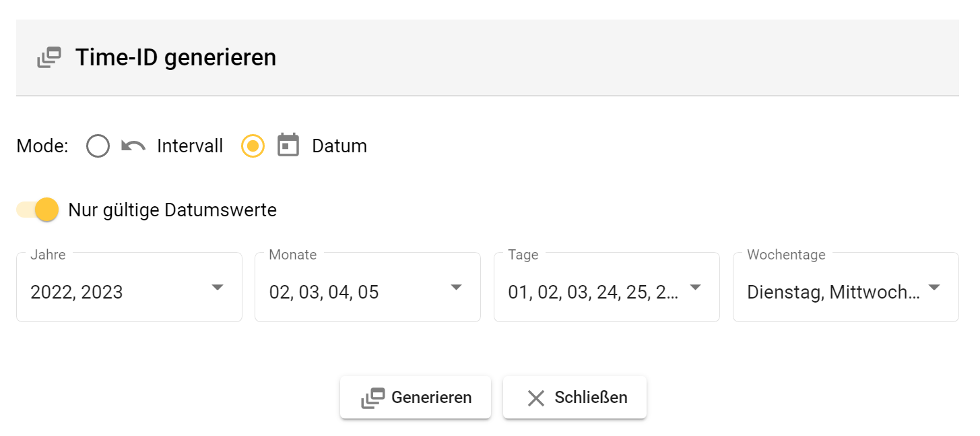Click the Wochentage dropdown arrow
The width and height of the screenshot is (980, 436).
point(934,287)
